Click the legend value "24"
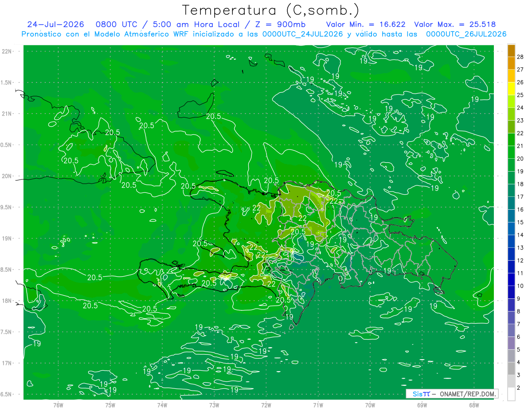This screenshot has width=532, height=411. pos(520,108)
